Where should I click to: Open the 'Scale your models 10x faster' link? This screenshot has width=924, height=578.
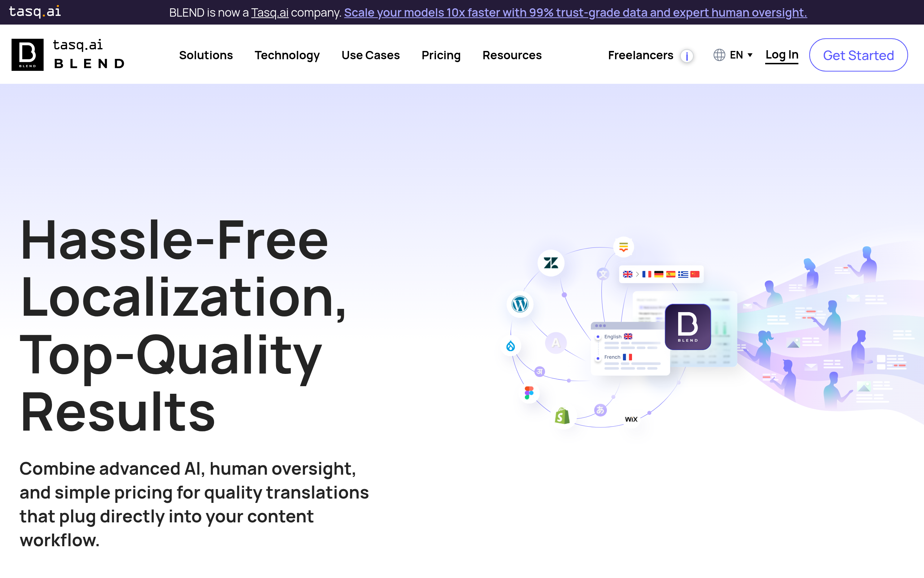[575, 13]
